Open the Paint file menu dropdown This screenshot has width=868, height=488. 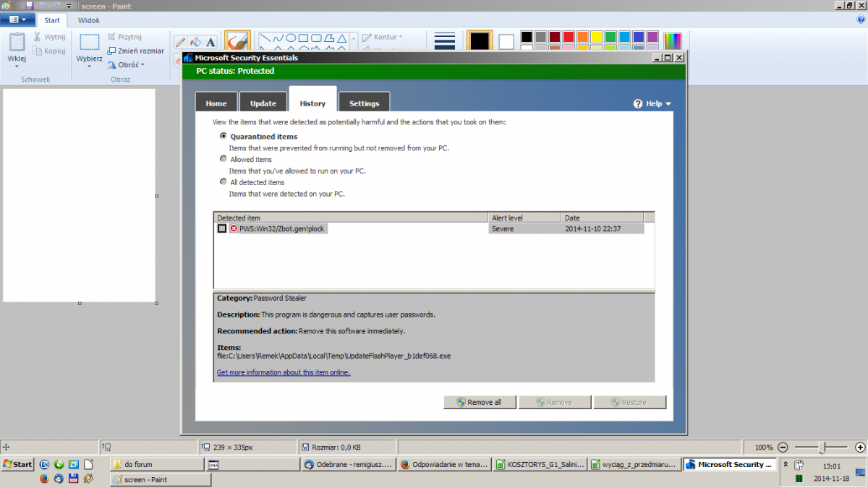click(x=18, y=20)
